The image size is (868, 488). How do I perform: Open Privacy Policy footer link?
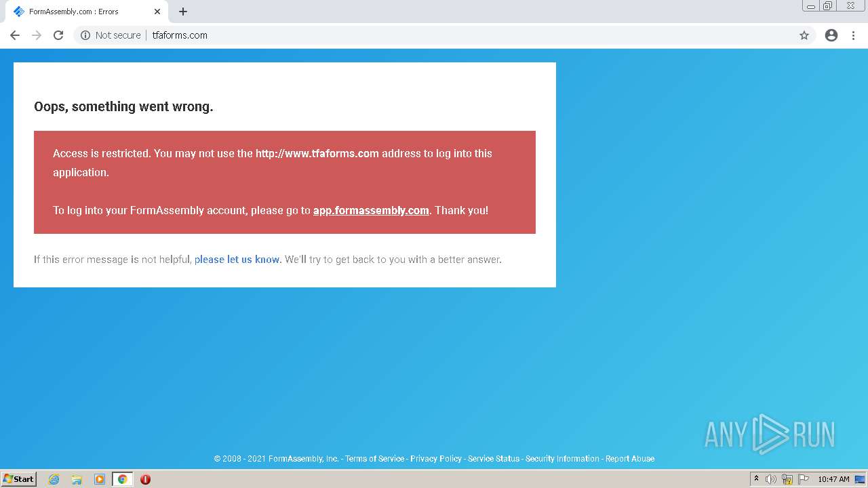(436, 459)
